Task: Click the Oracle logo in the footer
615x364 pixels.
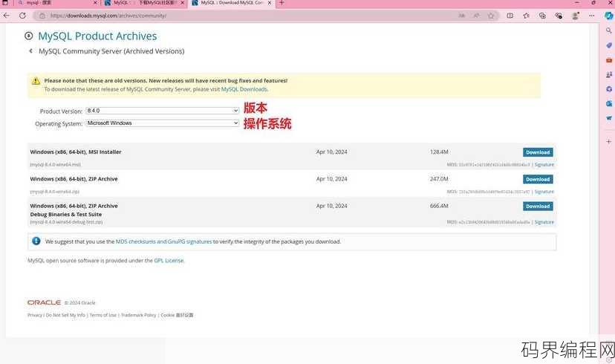Action: 44,302
